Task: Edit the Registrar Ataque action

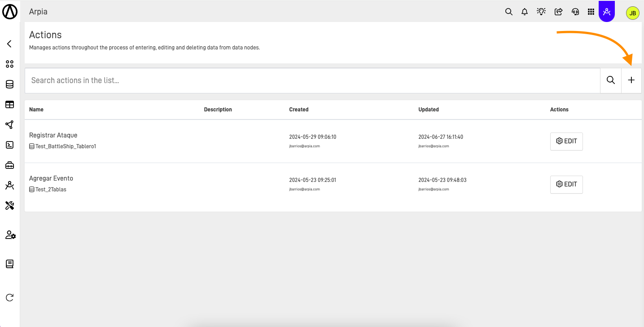Action: [566, 141]
